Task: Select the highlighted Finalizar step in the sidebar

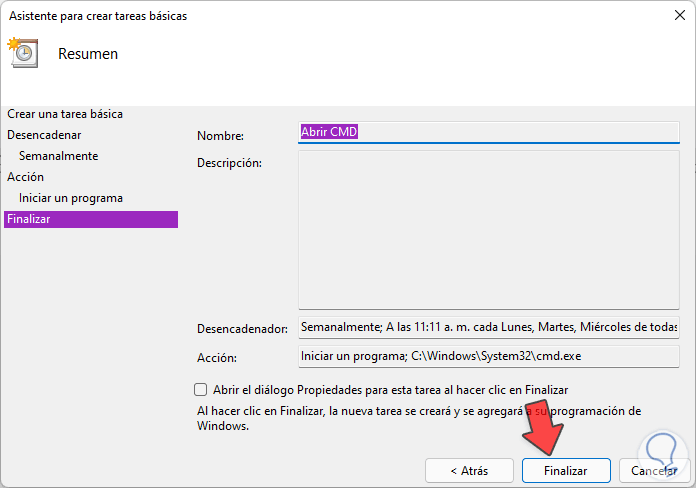Action: 90,219
